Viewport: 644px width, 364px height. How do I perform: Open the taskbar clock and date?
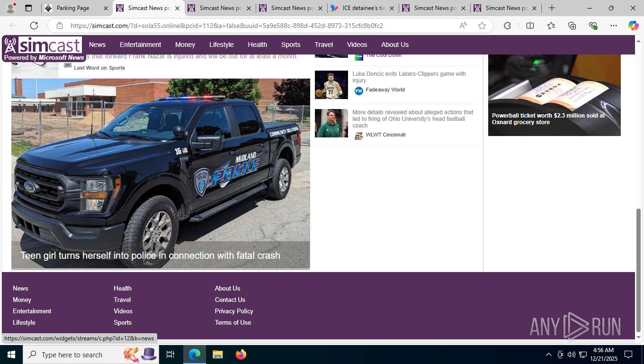pyautogui.click(x=603, y=355)
